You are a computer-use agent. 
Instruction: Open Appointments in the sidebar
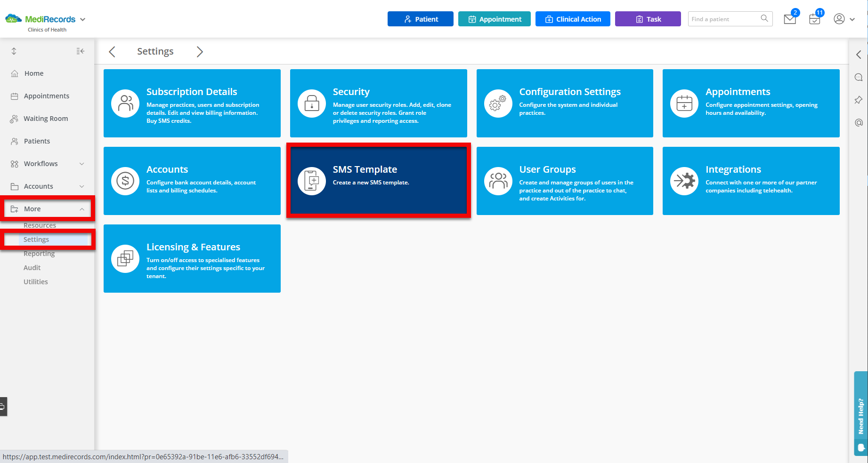click(47, 96)
